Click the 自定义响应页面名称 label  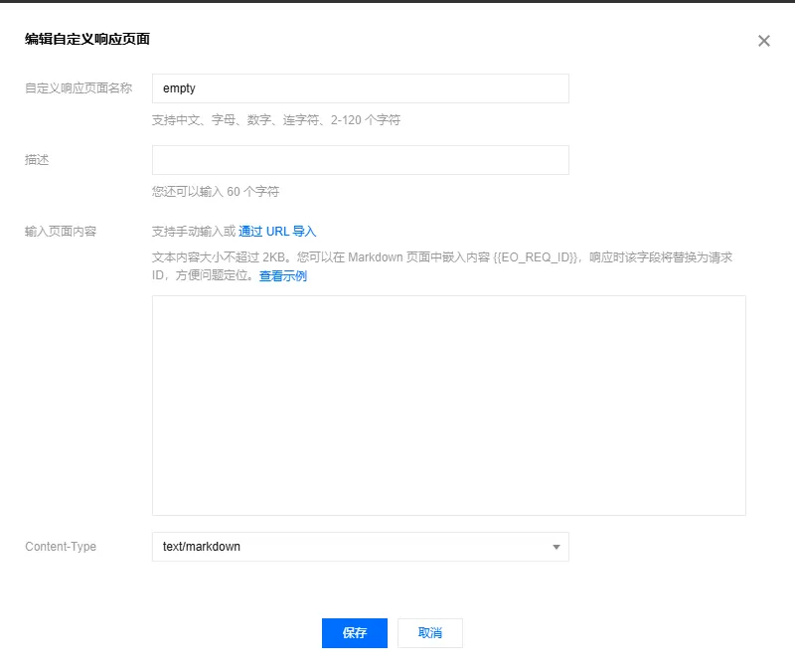click(79, 88)
